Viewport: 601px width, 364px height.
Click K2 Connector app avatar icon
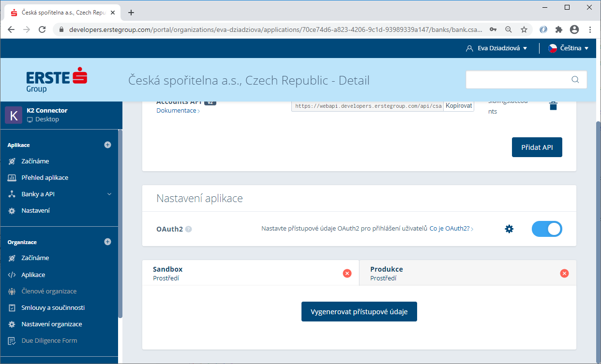point(14,115)
